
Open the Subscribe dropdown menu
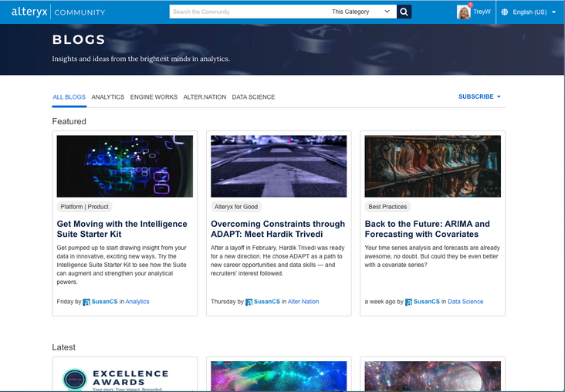coord(479,96)
